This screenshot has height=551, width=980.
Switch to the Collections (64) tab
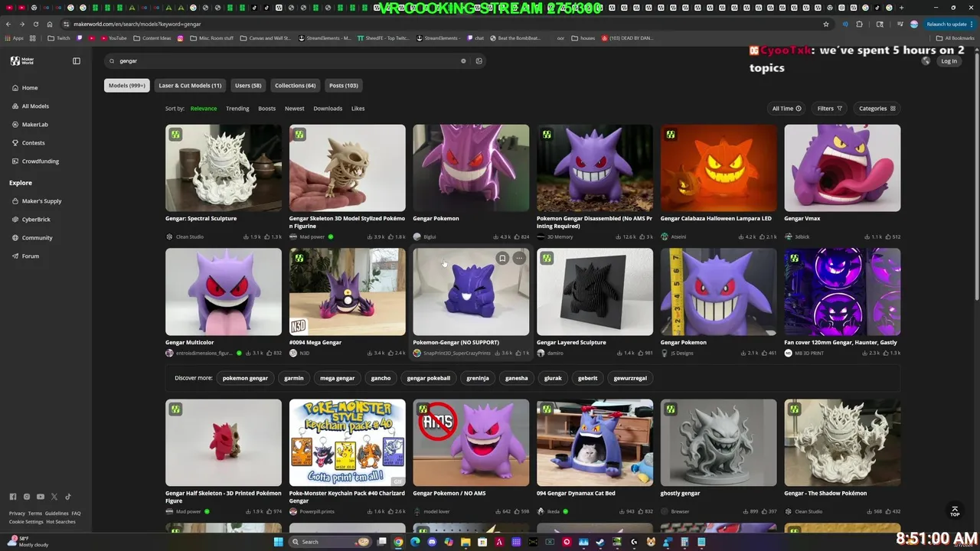295,86
